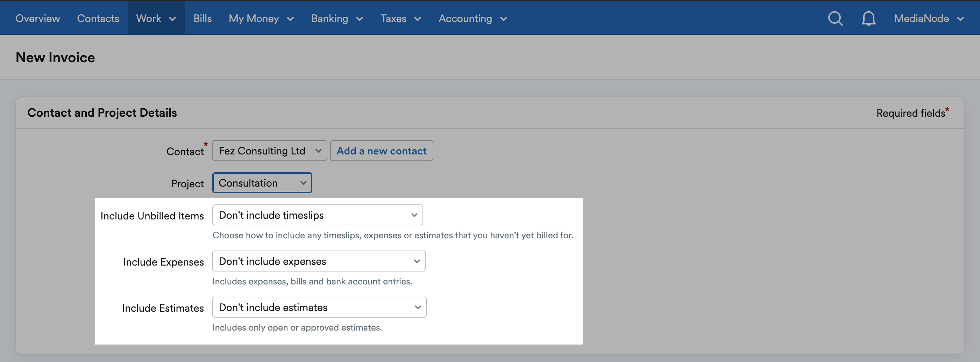
Task: Expand the Taxes menu
Action: click(x=400, y=18)
